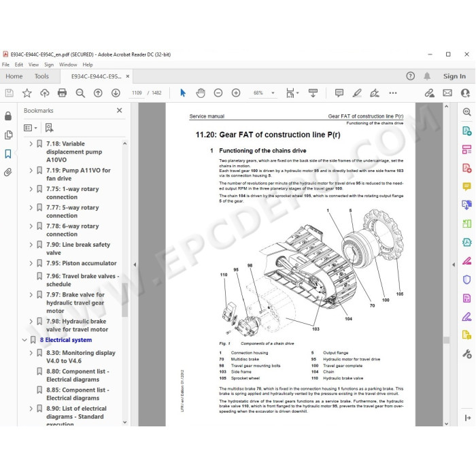Image resolution: width=476 pixels, height=476 pixels.
Task: Activate the Hand pan tool
Action: point(201,93)
